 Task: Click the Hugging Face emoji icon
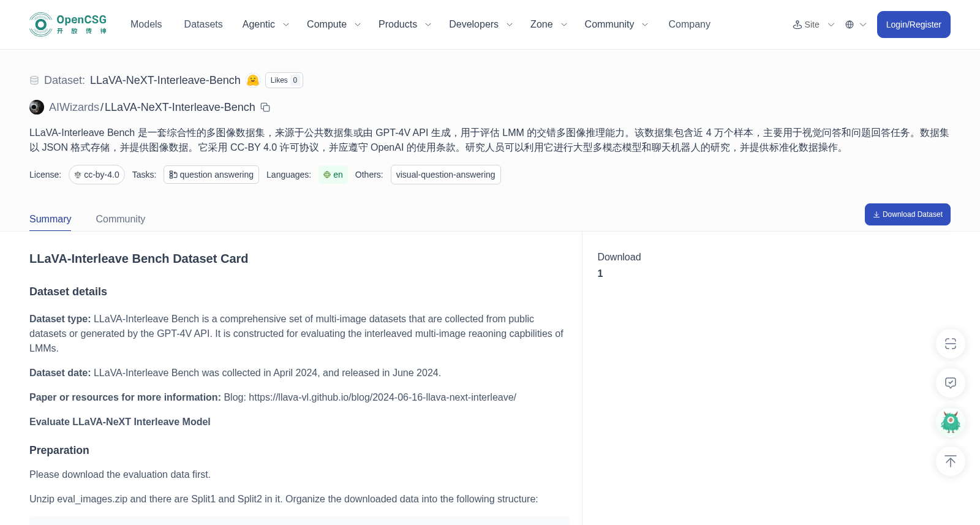(252, 80)
